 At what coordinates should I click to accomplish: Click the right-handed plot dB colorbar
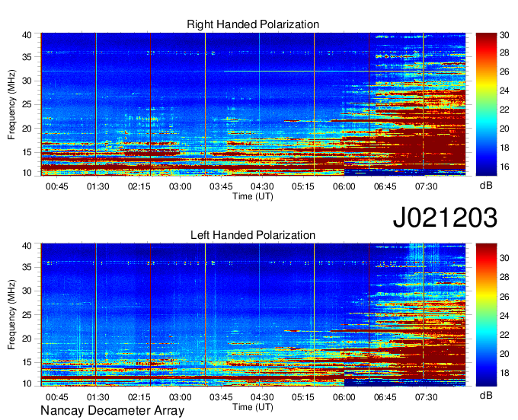pyautogui.click(x=486, y=104)
